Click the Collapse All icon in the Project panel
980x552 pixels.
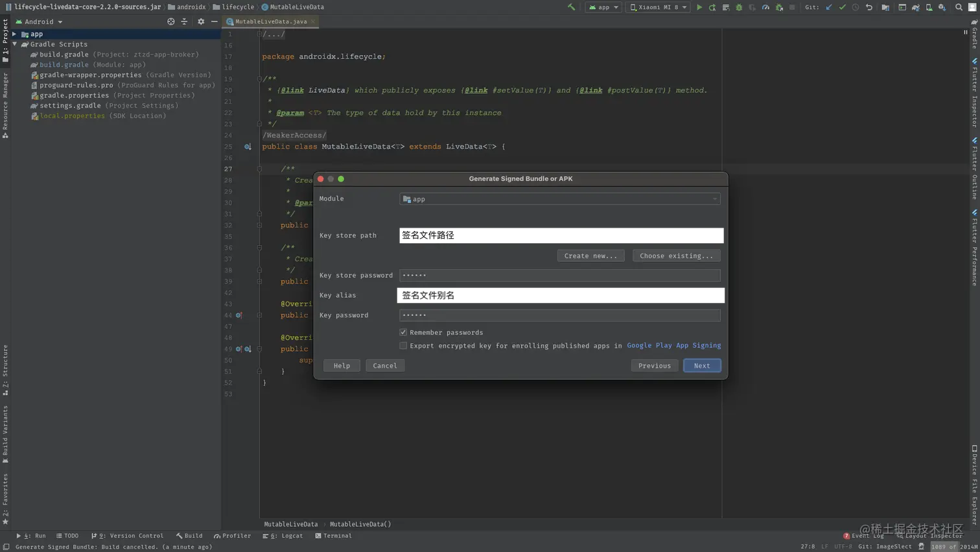coord(184,21)
